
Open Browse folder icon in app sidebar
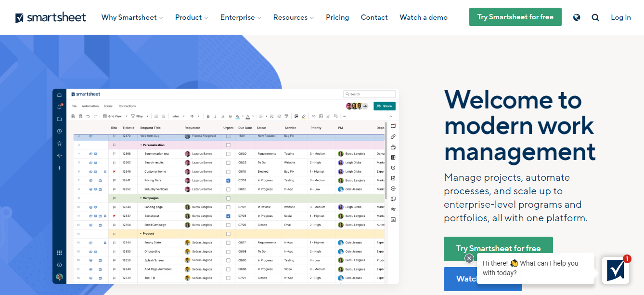[x=59, y=119]
